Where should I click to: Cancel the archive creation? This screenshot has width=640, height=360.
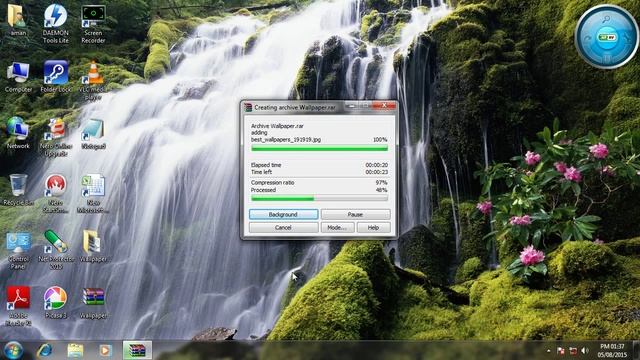click(x=283, y=227)
